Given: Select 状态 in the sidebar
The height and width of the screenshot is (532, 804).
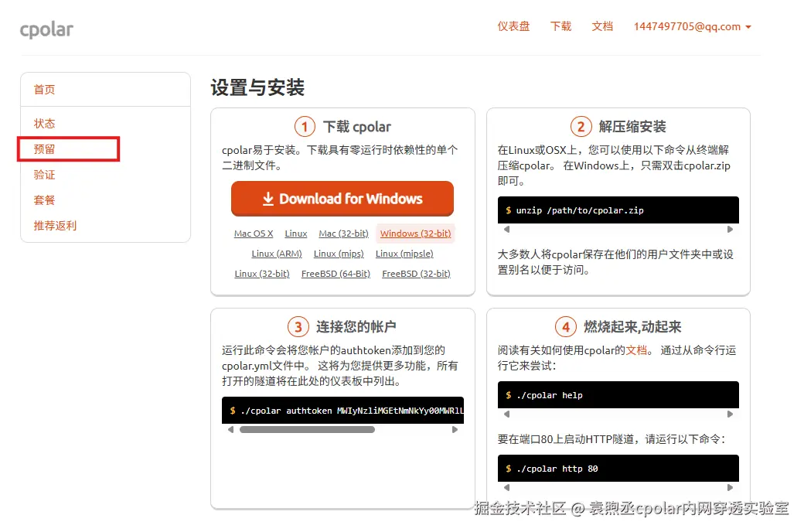Looking at the screenshot, I should coord(44,124).
